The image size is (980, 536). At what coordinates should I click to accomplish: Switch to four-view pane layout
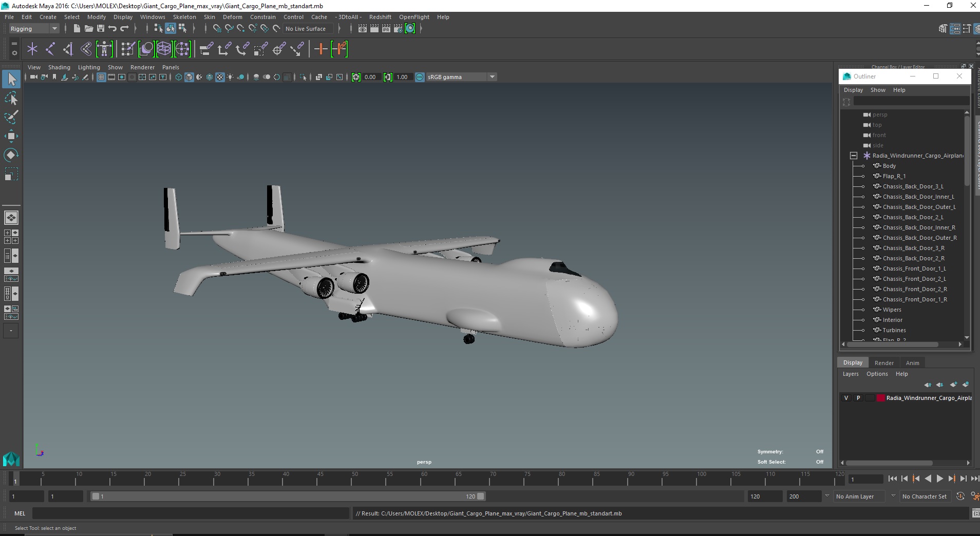click(11, 237)
